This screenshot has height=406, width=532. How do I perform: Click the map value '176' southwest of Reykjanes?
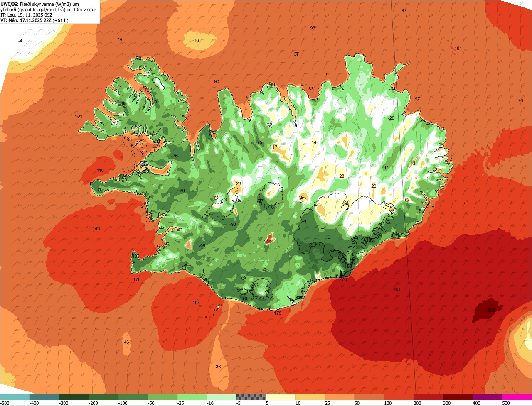pyautogui.click(x=137, y=279)
